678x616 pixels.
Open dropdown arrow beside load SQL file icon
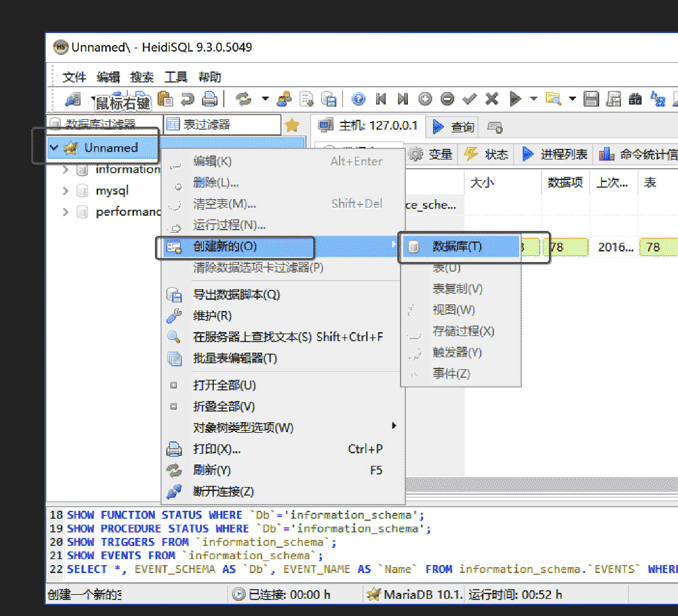point(572,99)
